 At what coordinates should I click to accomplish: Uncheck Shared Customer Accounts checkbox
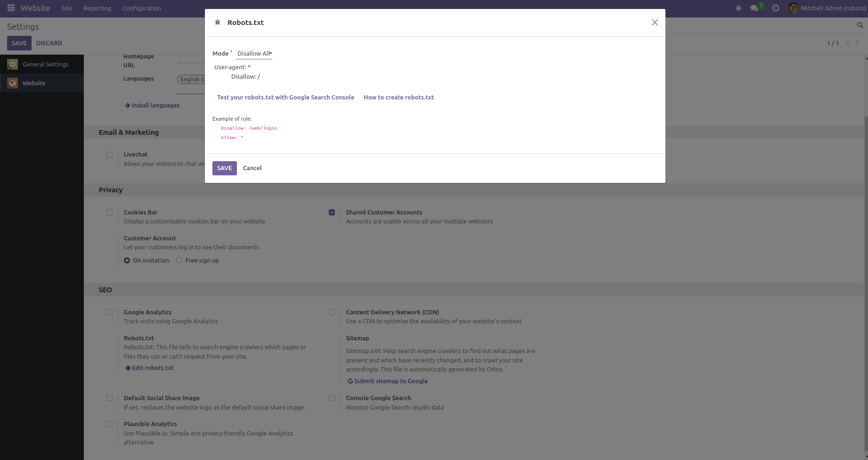tap(332, 213)
